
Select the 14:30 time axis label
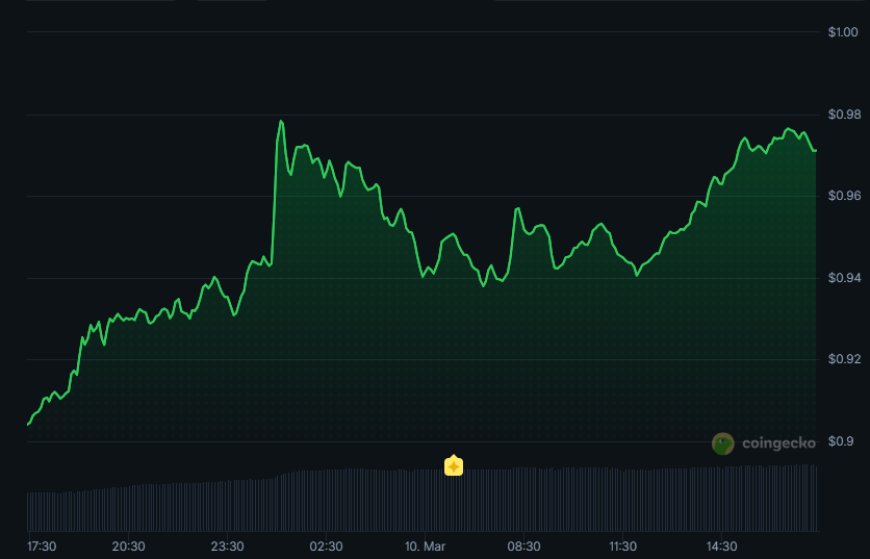[x=721, y=546]
